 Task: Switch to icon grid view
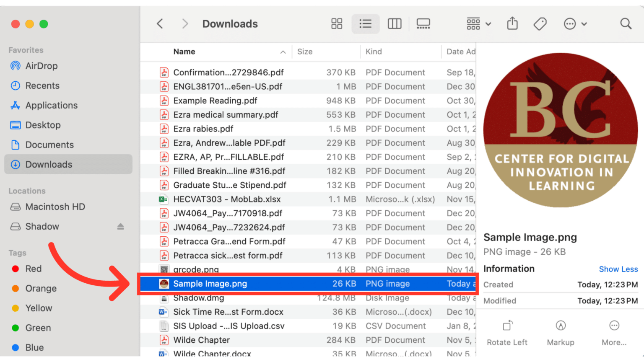337,23
